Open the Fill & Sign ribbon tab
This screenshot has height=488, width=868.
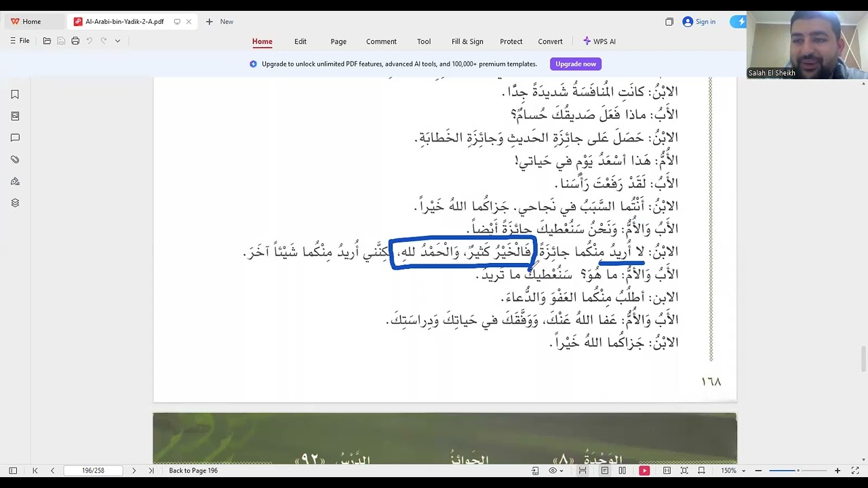pyautogui.click(x=467, y=41)
